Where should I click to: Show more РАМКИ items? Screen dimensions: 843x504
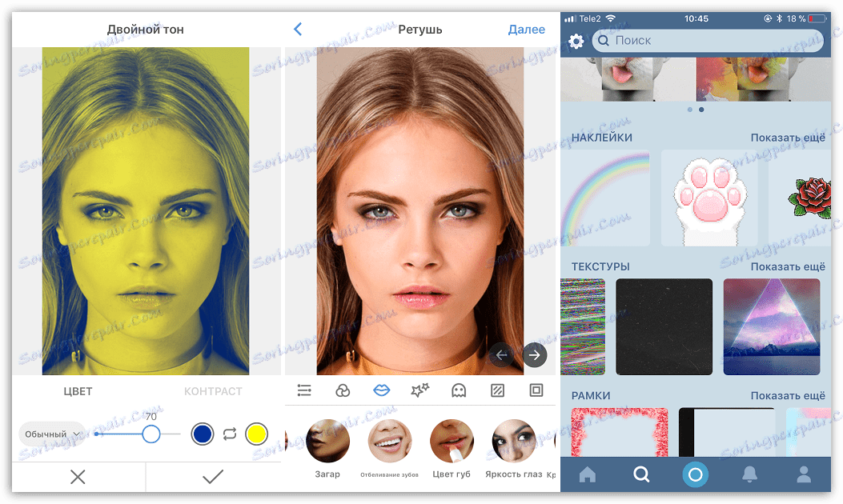[788, 395]
